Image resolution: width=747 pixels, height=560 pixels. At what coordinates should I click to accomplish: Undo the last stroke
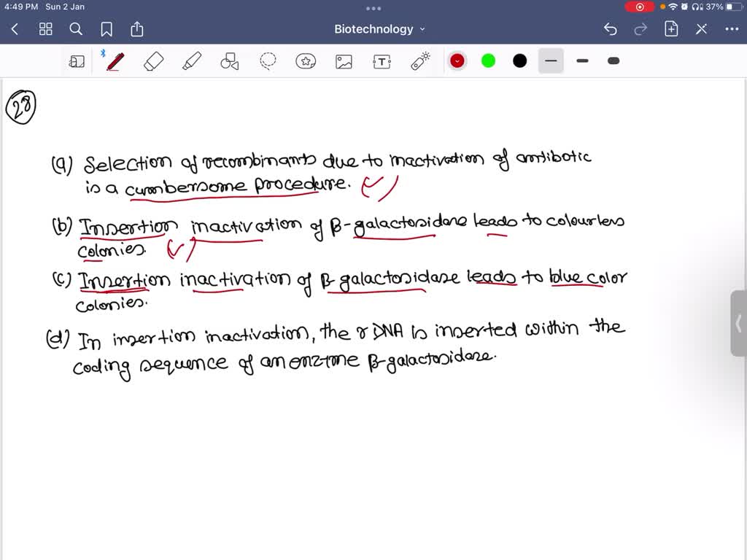point(610,29)
